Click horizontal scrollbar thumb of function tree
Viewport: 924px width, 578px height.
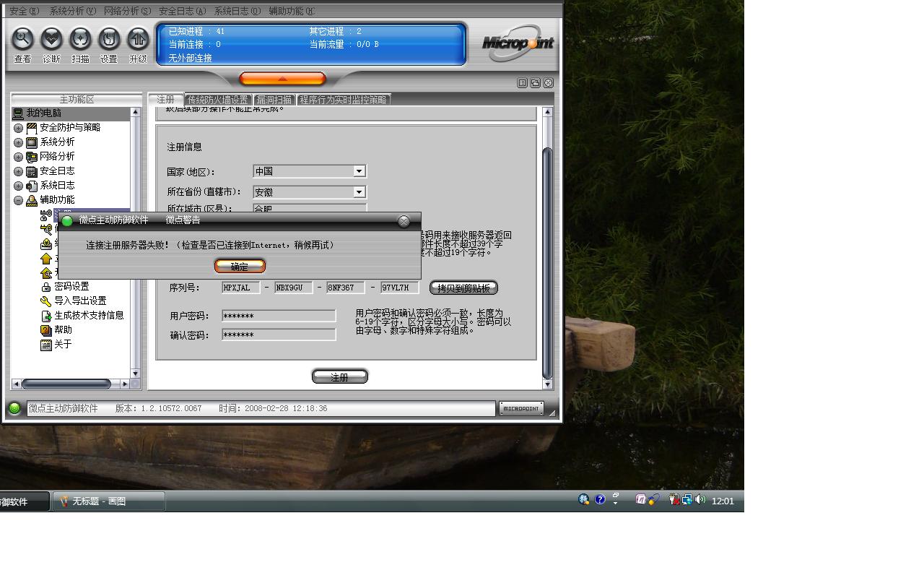66,384
